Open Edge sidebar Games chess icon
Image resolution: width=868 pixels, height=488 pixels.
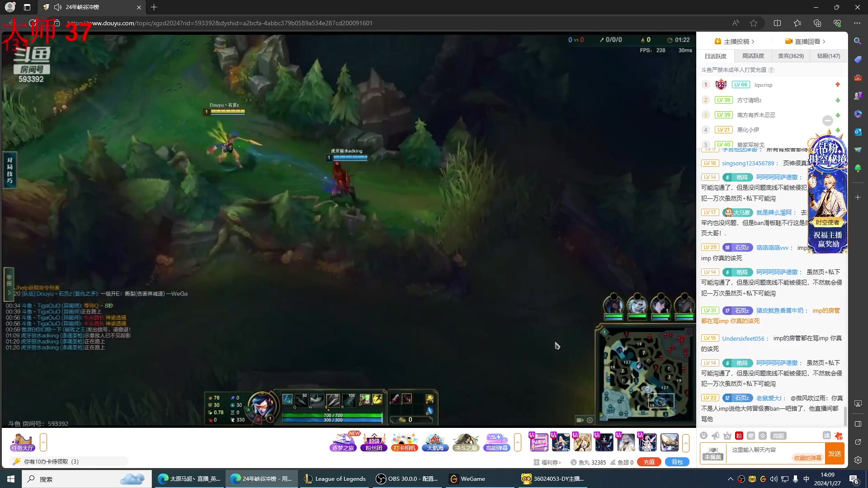coord(858,96)
